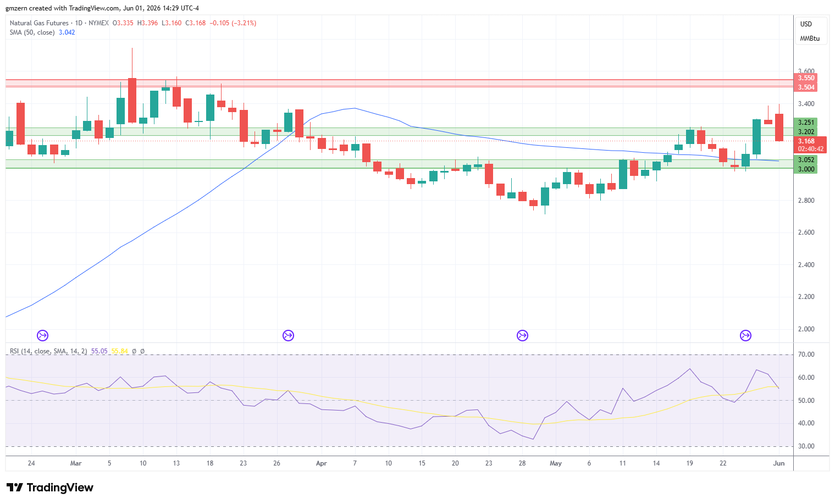Click the 3.202 green price label
835x504 pixels.
tap(806, 132)
